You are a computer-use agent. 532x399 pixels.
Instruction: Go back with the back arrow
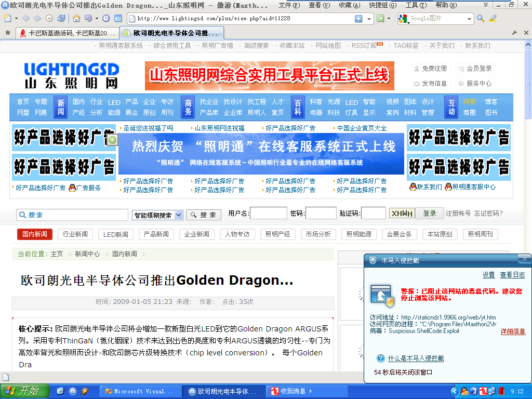click(26, 18)
